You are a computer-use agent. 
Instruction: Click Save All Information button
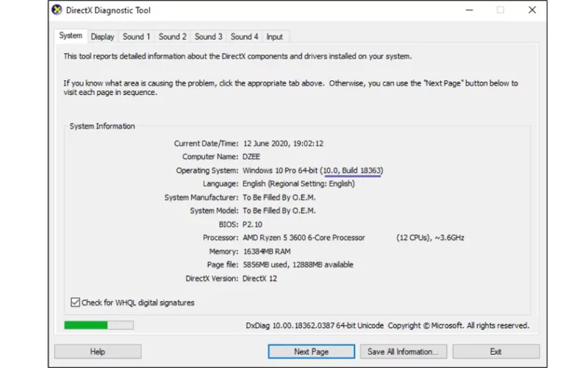click(x=404, y=352)
